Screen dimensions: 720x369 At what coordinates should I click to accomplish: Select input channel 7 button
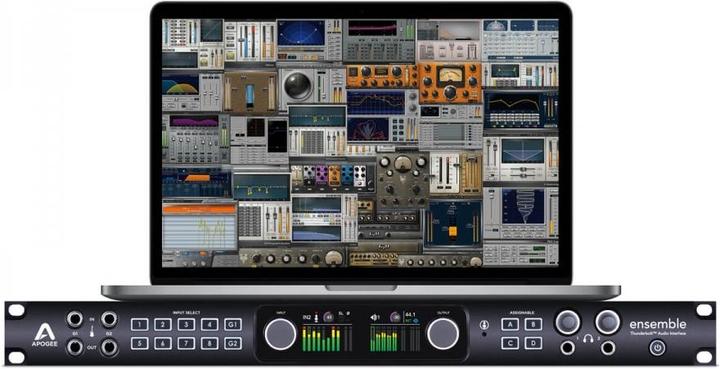click(x=186, y=343)
